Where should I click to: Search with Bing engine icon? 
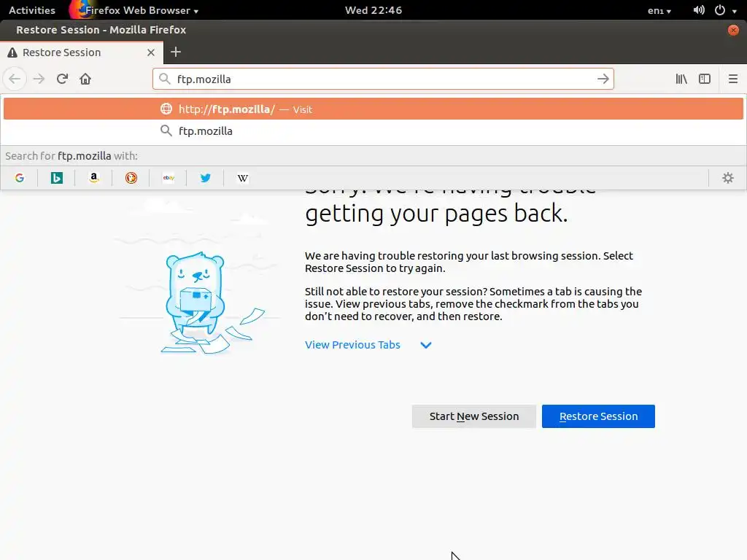click(57, 178)
